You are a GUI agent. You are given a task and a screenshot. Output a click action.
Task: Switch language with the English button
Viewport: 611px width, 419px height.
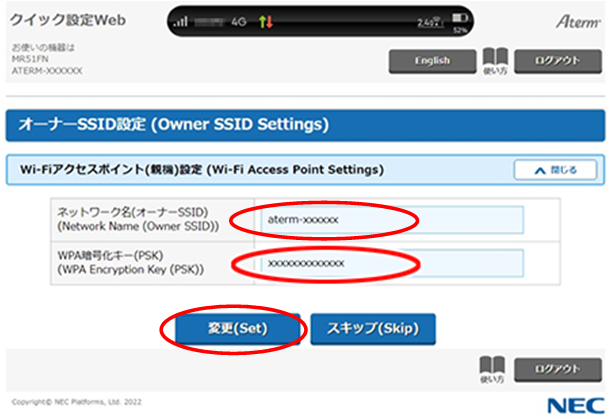tap(432, 61)
